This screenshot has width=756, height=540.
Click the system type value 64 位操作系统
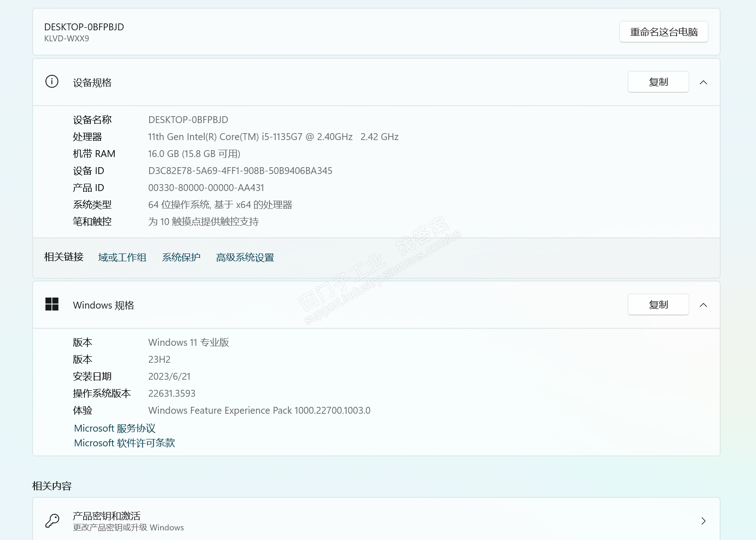click(x=220, y=205)
